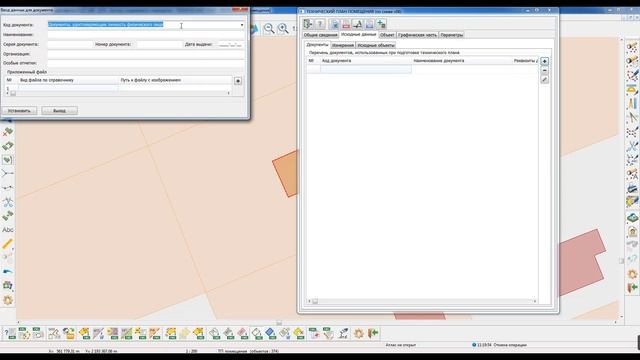Open the Объект tab
The image size is (640, 360).
click(387, 35)
